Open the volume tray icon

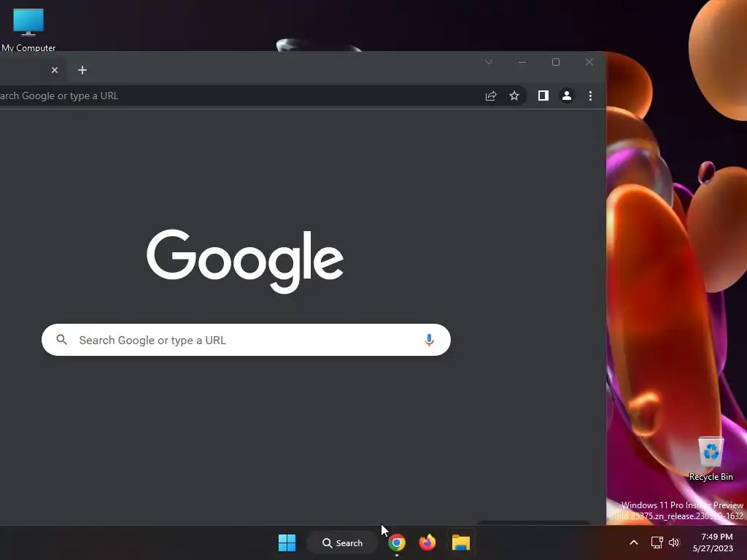click(x=674, y=542)
